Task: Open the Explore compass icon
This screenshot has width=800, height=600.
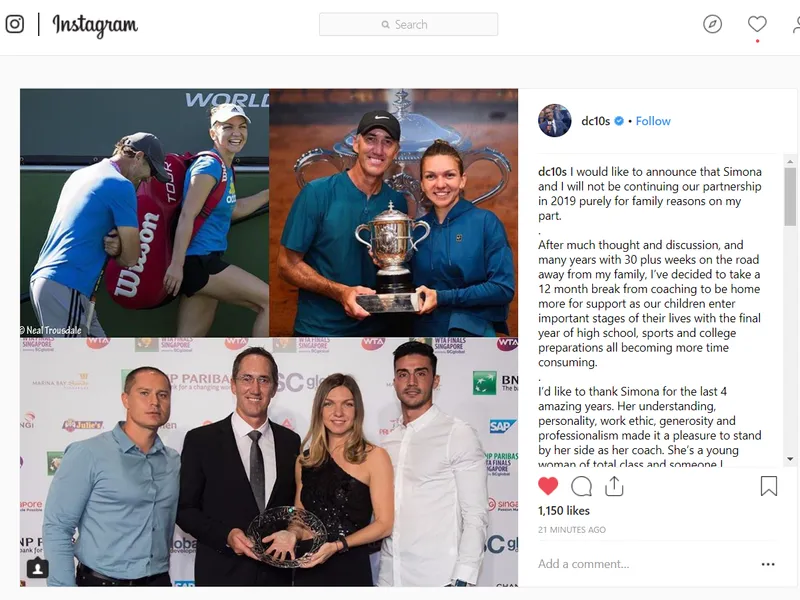Action: pos(712,24)
